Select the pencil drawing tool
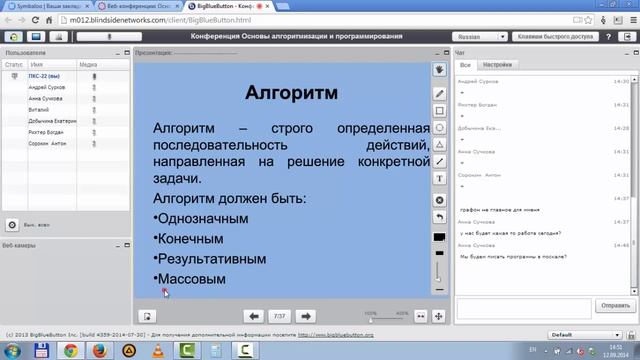Image resolution: width=640 pixels, height=360 pixels. [439, 94]
